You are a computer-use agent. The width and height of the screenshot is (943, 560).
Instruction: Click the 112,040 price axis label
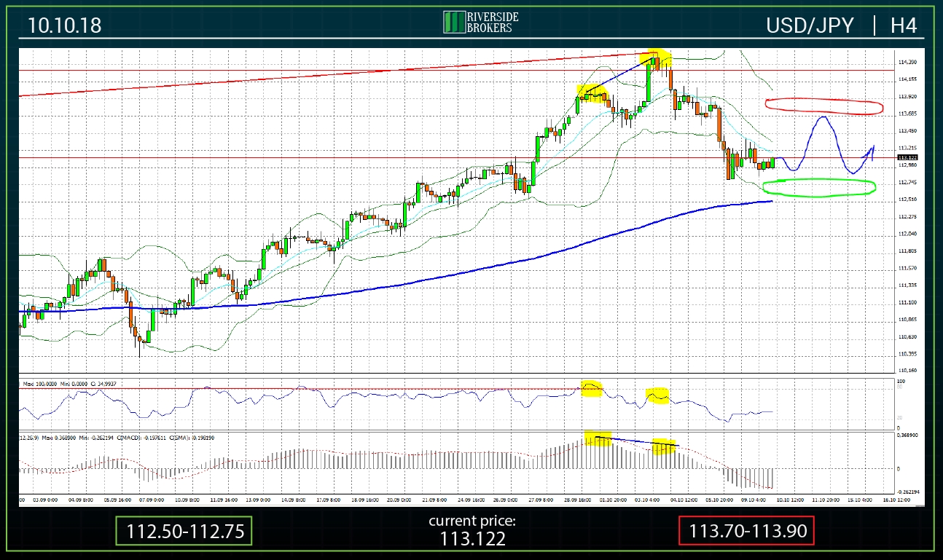[907, 234]
